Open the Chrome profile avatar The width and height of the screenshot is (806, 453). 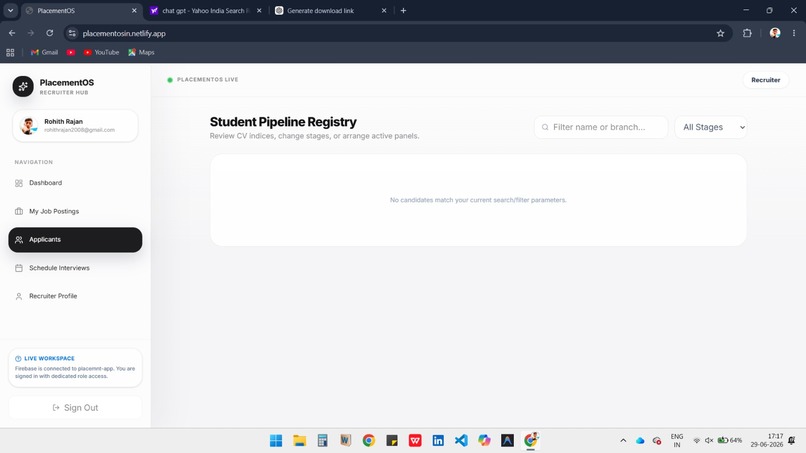pos(775,33)
